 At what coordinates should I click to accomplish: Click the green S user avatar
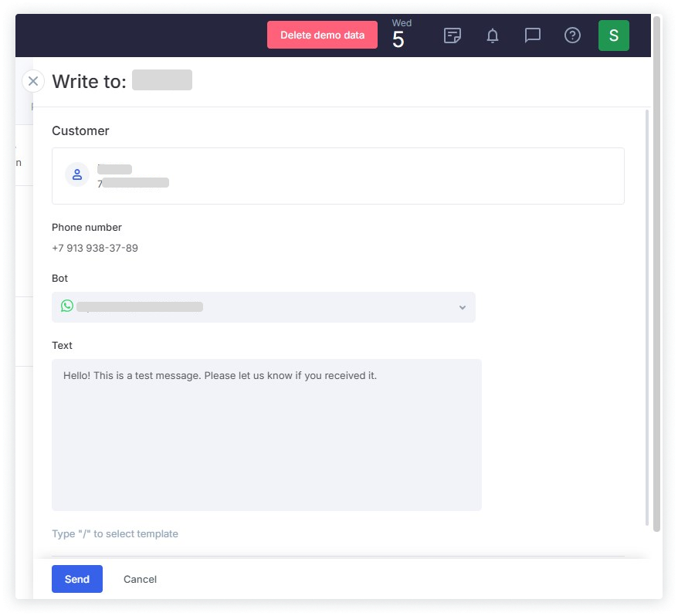pyautogui.click(x=613, y=36)
